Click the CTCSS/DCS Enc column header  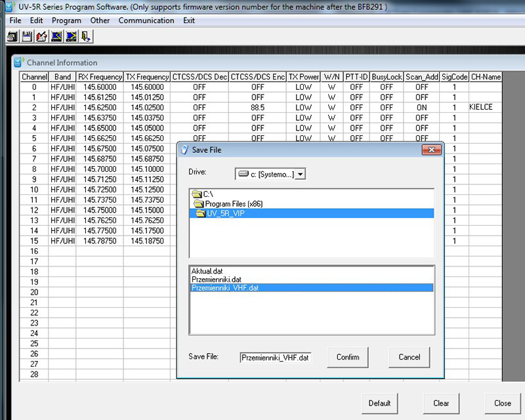257,77
